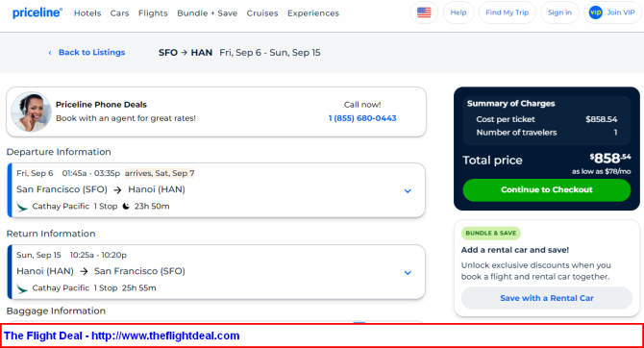644x348 pixels.
Task: Click the phone agent photo
Action: (31, 112)
